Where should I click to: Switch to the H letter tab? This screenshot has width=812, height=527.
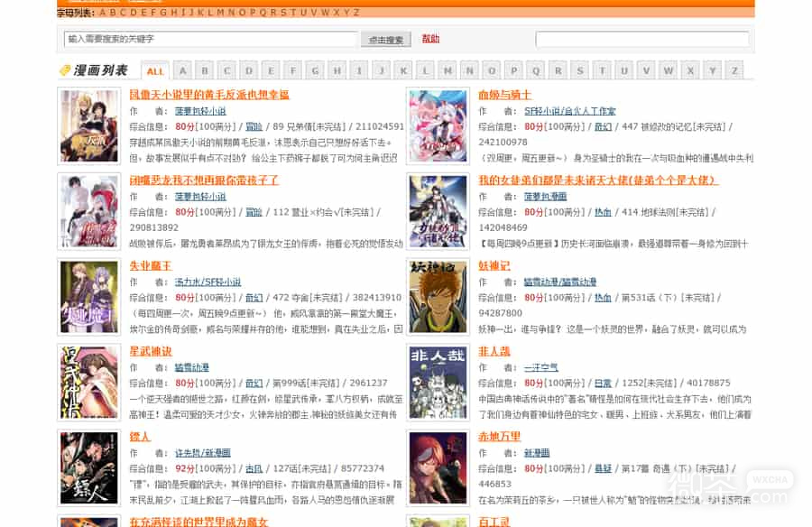pyautogui.click(x=337, y=70)
